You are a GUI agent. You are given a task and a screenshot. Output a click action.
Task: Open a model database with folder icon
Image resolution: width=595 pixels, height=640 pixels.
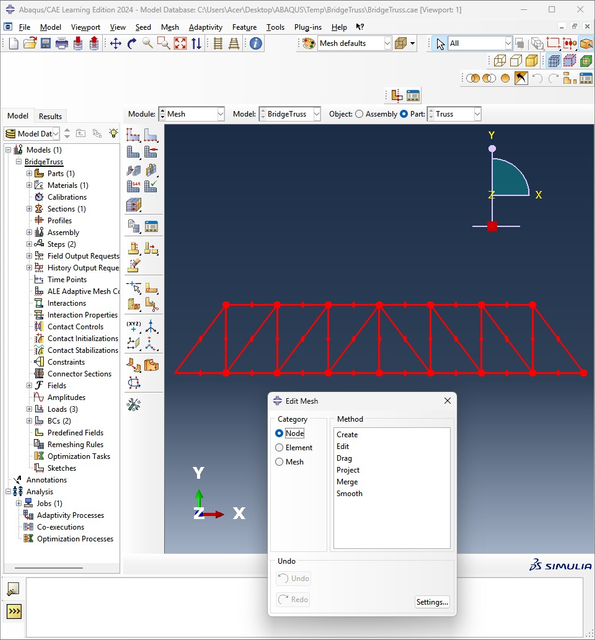click(29, 43)
